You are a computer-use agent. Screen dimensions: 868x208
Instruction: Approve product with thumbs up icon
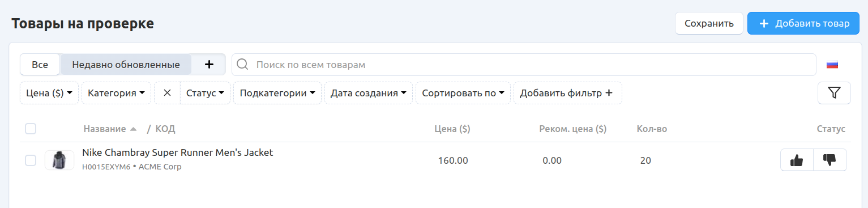click(797, 160)
